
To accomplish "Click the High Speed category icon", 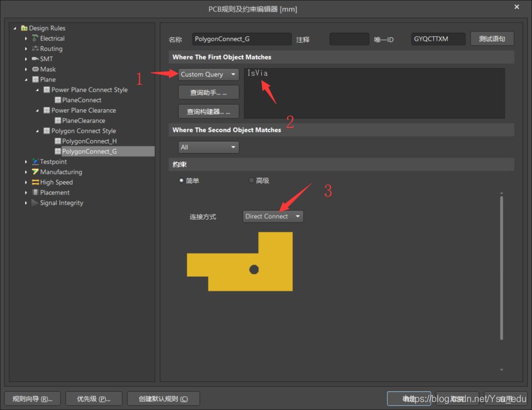I will [35, 182].
